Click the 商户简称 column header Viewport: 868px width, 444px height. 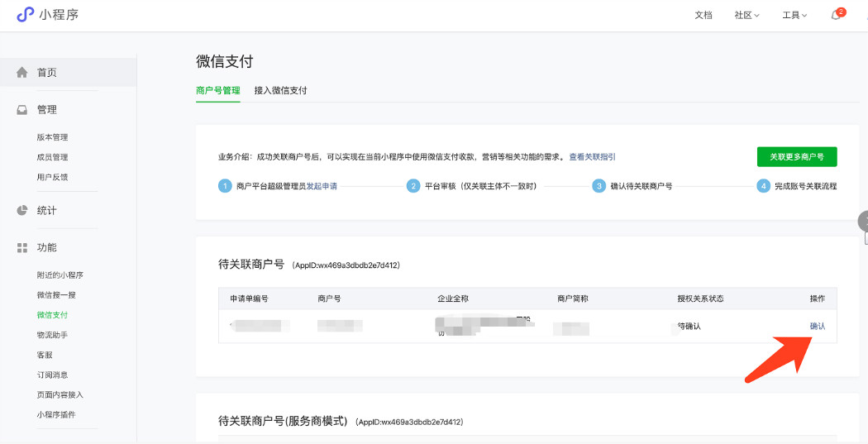coord(572,298)
